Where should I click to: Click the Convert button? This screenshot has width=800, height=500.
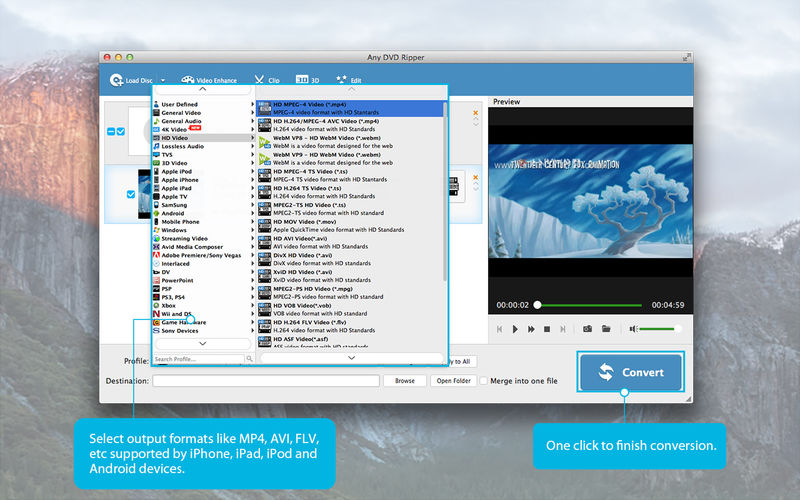pyautogui.click(x=631, y=372)
